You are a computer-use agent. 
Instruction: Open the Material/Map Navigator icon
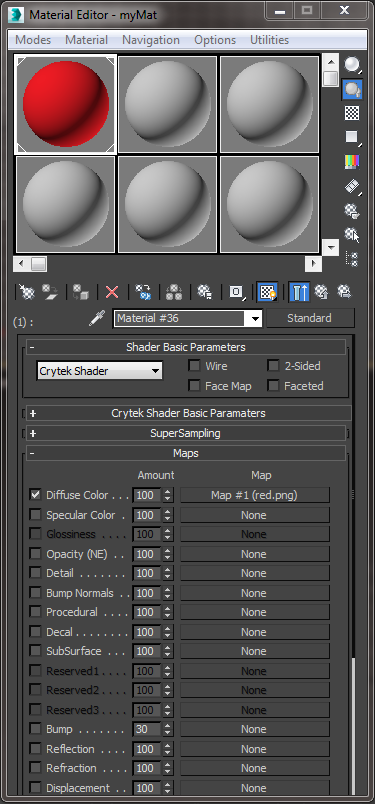tap(352, 259)
